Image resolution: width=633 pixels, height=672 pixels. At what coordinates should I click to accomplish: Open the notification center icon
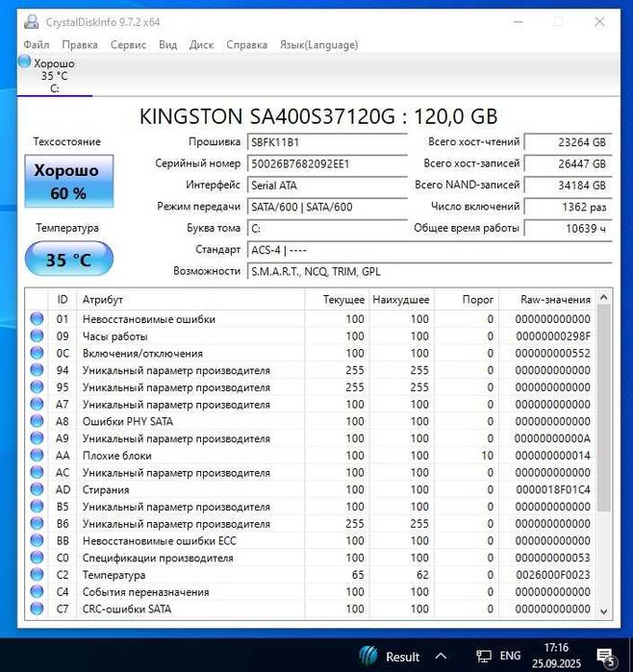click(x=605, y=657)
